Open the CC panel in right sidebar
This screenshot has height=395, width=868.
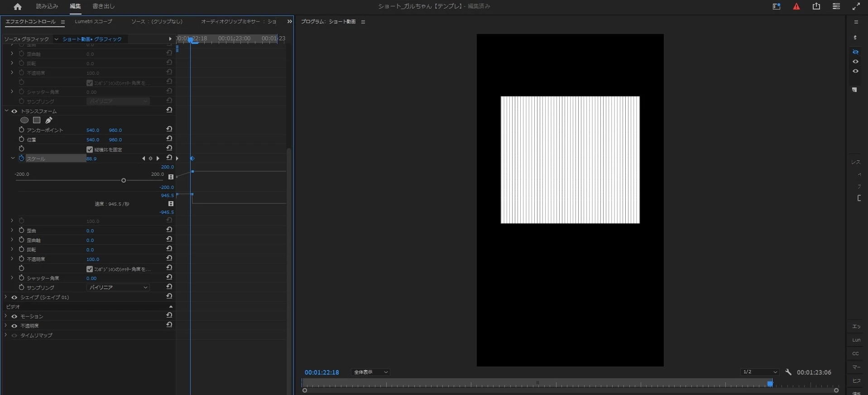[x=856, y=353]
